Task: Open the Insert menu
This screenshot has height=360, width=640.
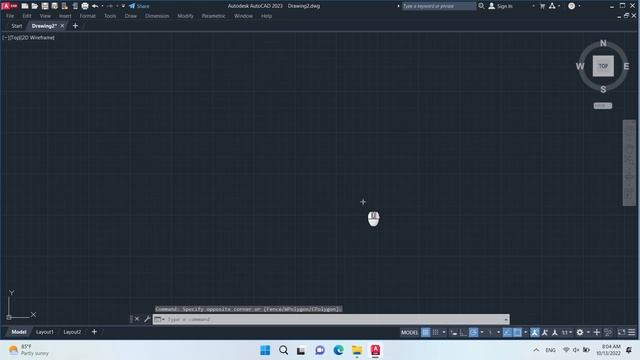Action: pos(65,16)
